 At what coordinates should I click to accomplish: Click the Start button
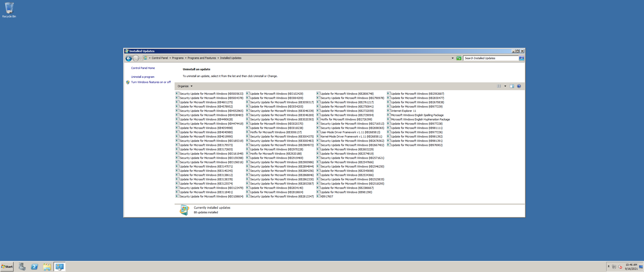click(x=7, y=267)
